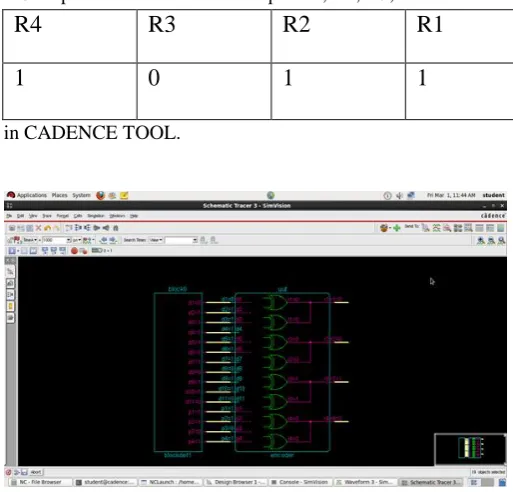This screenshot has height=492, width=513.
Task: Switch to NCLaunch taskbar window
Action: [x=170, y=482]
